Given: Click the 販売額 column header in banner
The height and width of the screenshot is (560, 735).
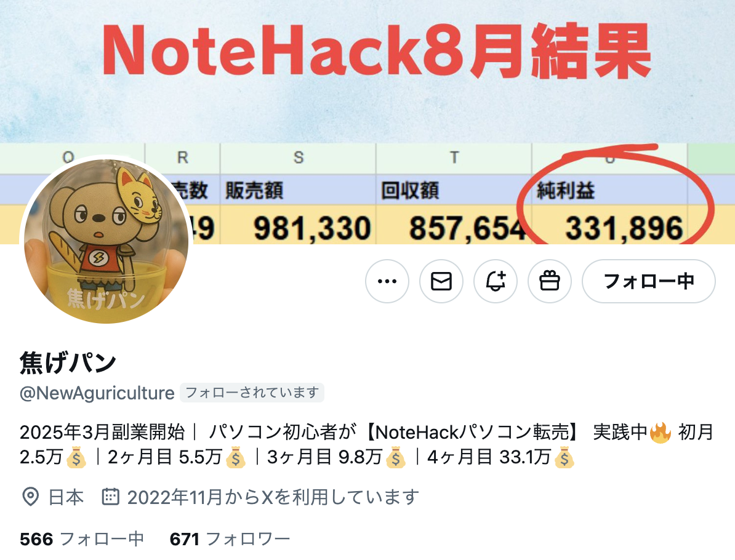Looking at the screenshot, I should pos(254,191).
